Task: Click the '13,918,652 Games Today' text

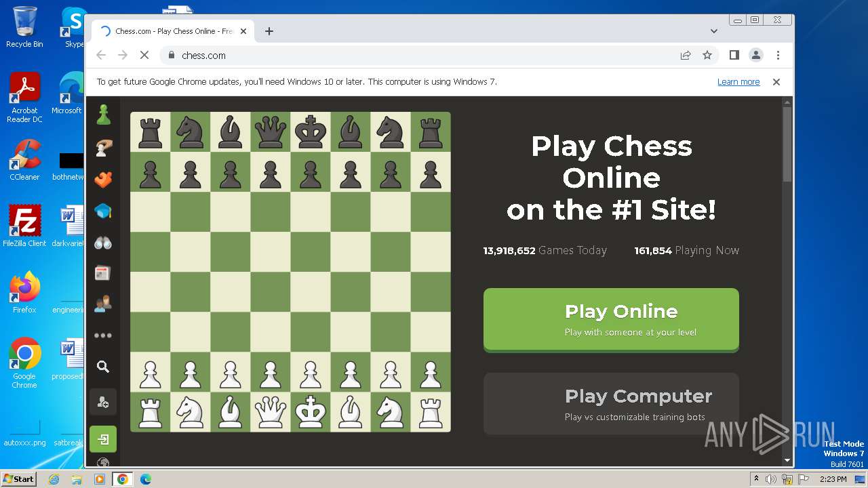Action: pos(545,251)
